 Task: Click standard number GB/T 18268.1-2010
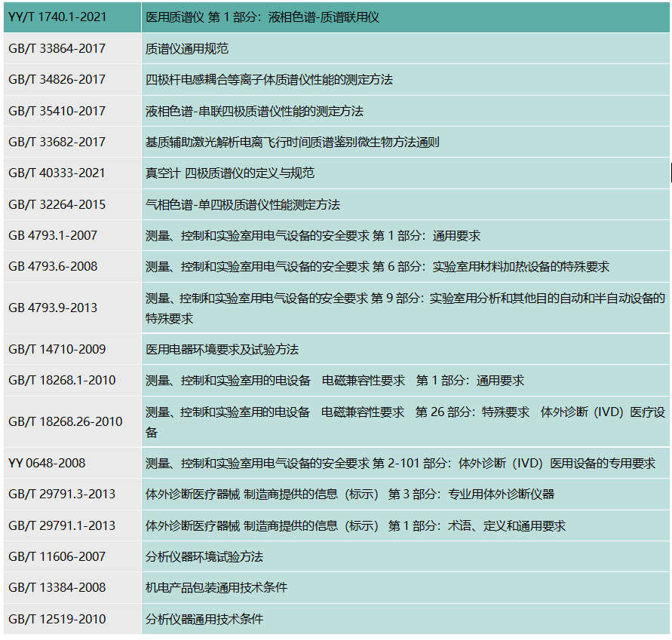(x=62, y=381)
